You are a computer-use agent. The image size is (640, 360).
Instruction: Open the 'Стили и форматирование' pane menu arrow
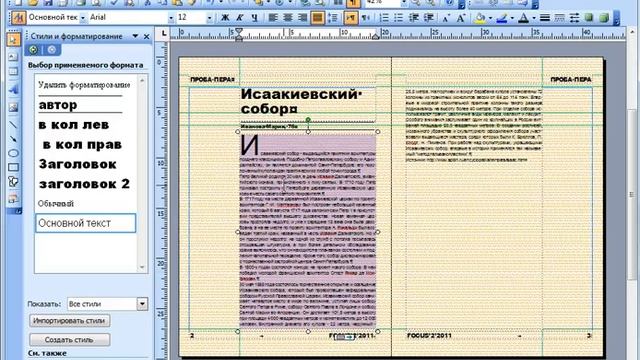[x=135, y=36]
